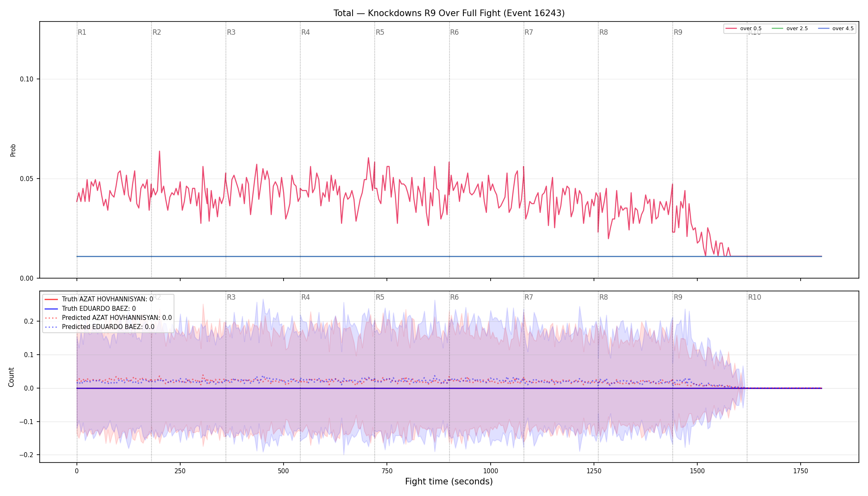Screen dimensions: 868x496
Task: Click the −0.1 tick on Count axis
Action: pos(26,422)
